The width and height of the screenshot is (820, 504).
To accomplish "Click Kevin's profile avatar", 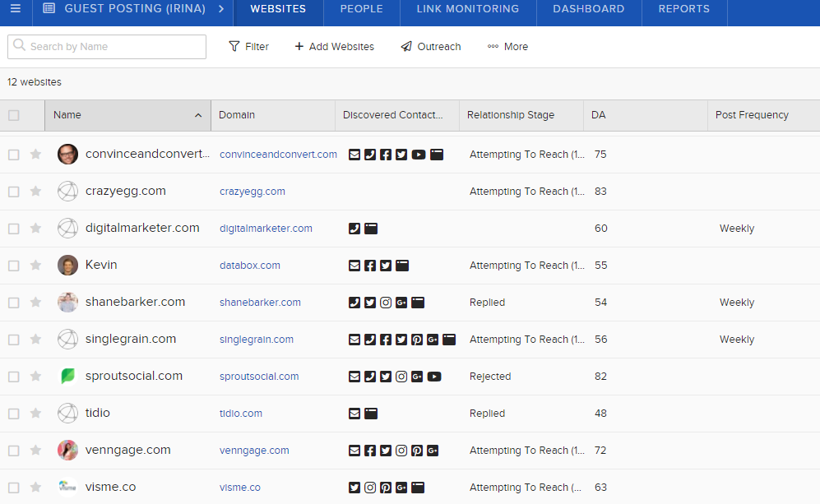I will (x=67, y=266).
